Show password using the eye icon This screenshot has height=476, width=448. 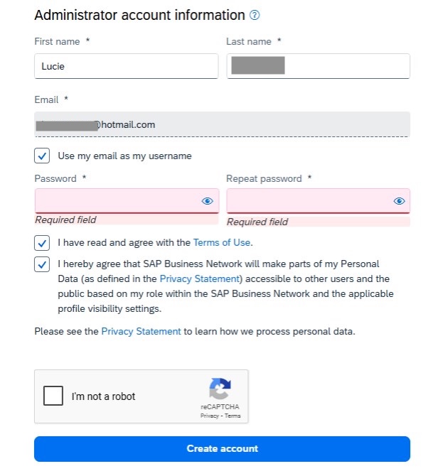[x=207, y=201]
